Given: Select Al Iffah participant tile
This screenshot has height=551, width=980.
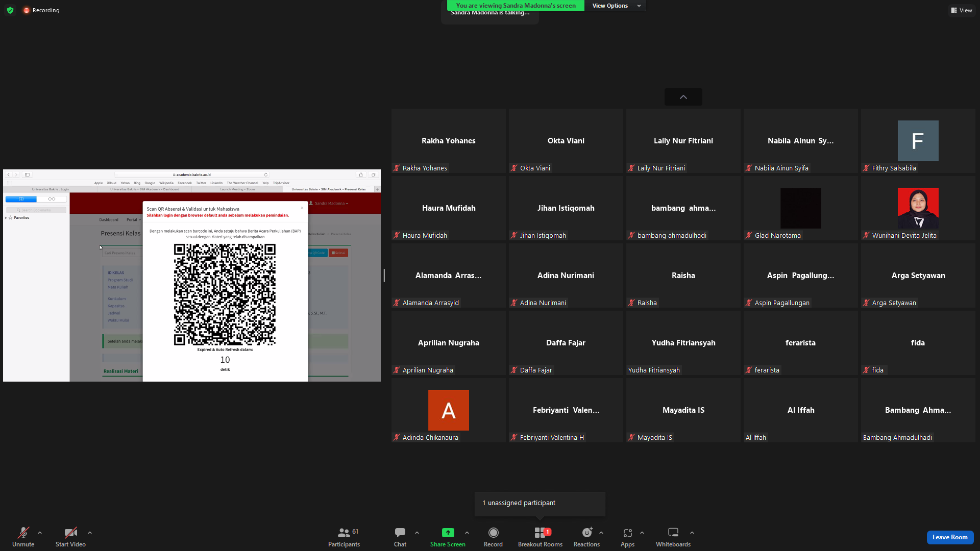Looking at the screenshot, I should coord(800,410).
